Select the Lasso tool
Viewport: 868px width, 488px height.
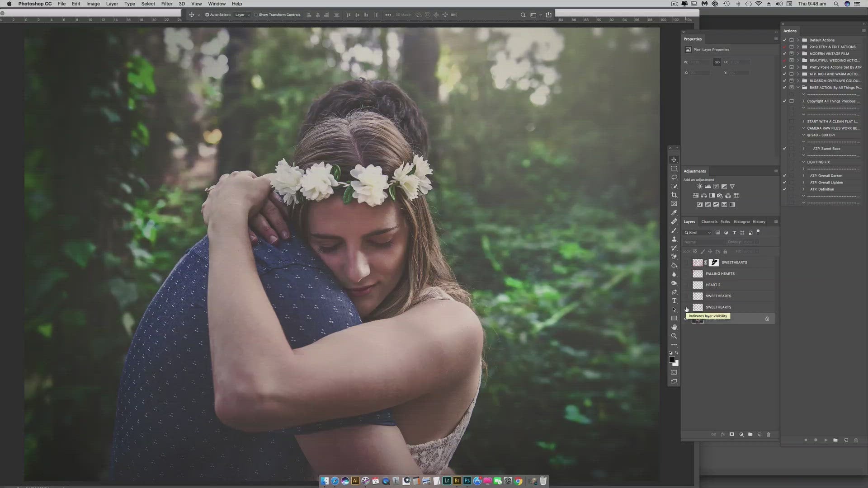tap(674, 177)
